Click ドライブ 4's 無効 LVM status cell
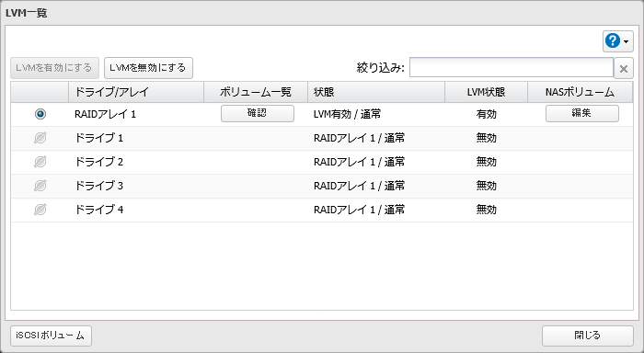 [x=487, y=210]
